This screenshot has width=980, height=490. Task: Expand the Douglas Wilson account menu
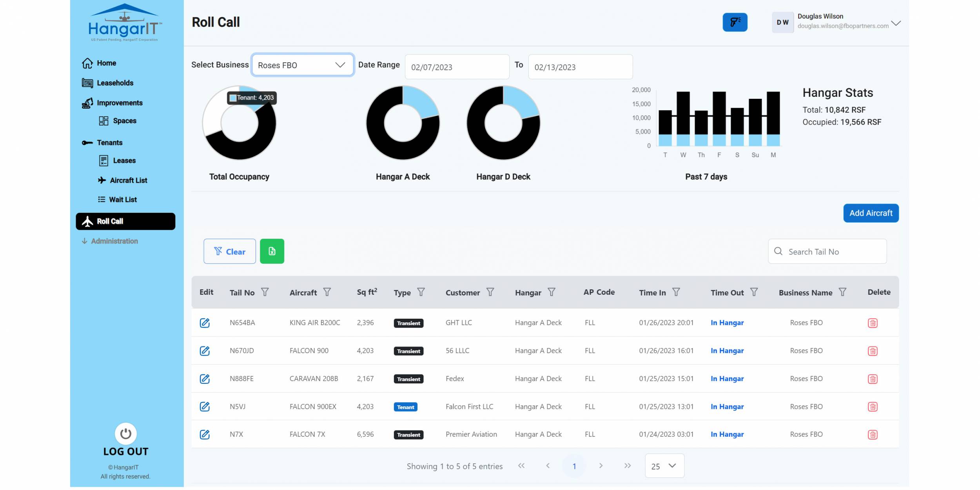896,23
